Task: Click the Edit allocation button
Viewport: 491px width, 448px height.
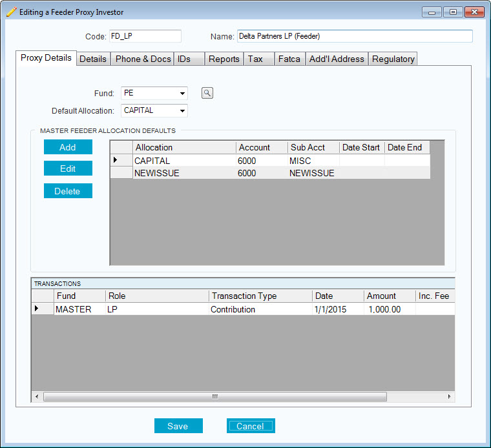Action: tap(68, 168)
